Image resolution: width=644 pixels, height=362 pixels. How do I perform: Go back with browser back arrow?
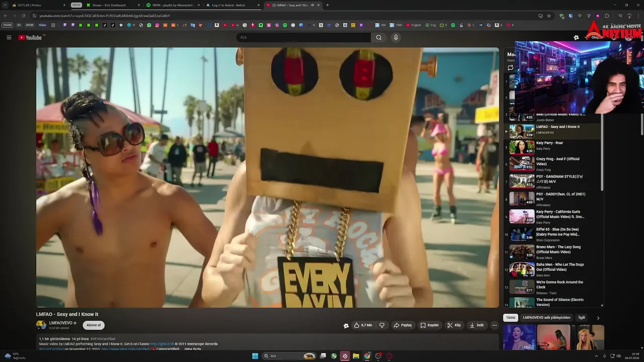tap(6, 16)
